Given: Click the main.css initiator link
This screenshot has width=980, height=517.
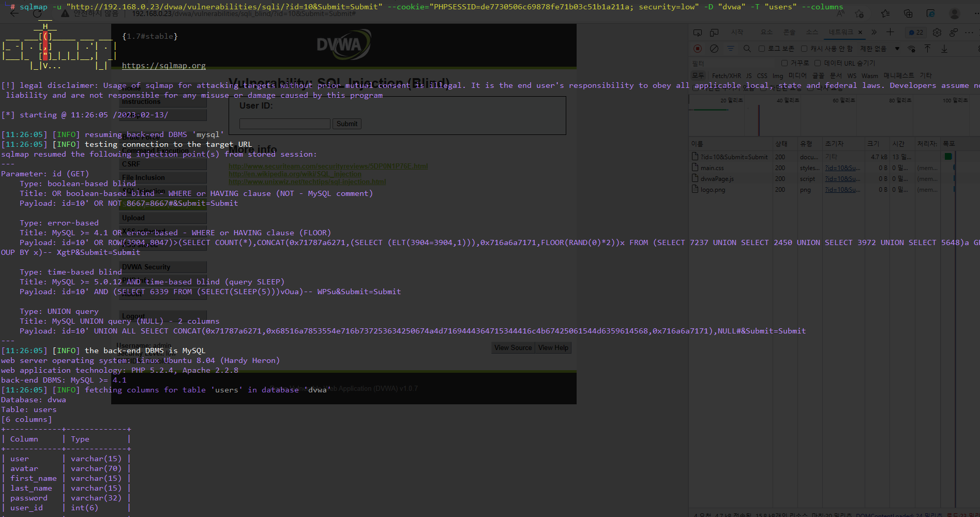Looking at the screenshot, I should pyautogui.click(x=842, y=168).
